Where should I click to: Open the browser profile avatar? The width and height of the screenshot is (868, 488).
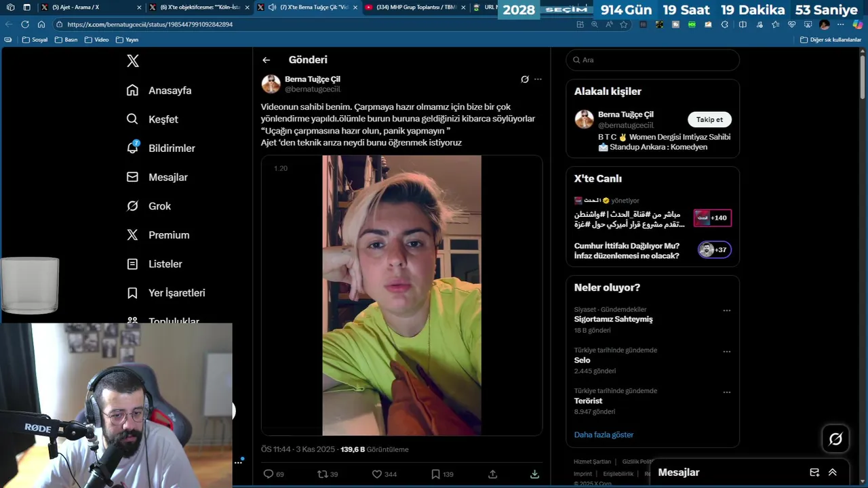tap(825, 24)
